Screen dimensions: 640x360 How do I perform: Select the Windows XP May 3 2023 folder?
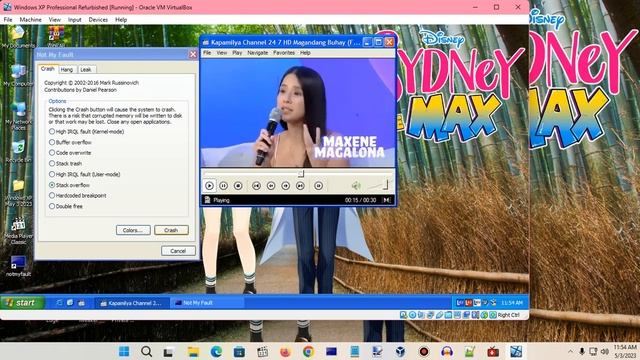pos(18,192)
